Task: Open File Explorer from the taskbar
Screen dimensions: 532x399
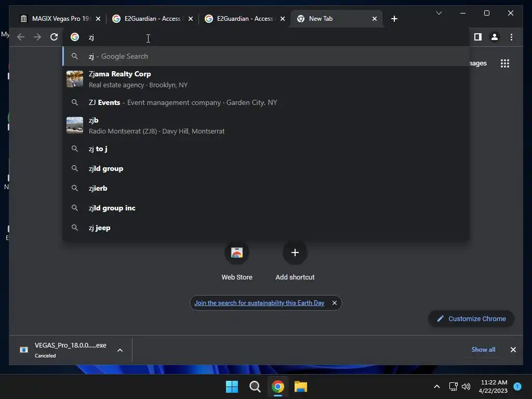Action: [301, 387]
